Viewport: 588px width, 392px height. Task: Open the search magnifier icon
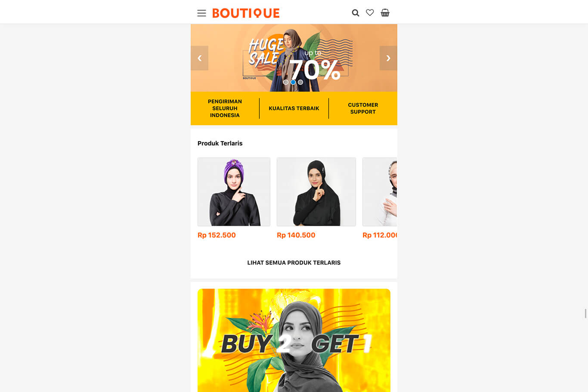point(356,13)
